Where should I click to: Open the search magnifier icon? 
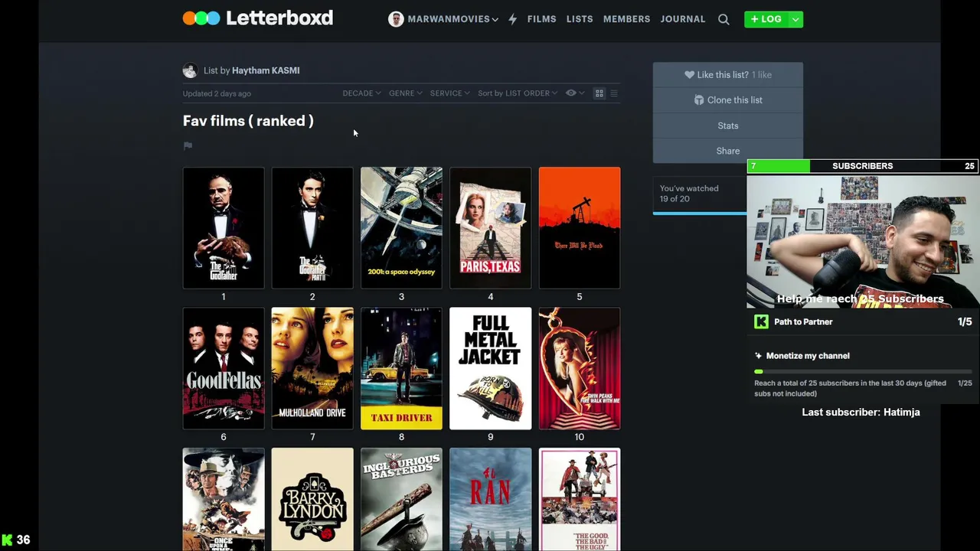[x=724, y=19]
